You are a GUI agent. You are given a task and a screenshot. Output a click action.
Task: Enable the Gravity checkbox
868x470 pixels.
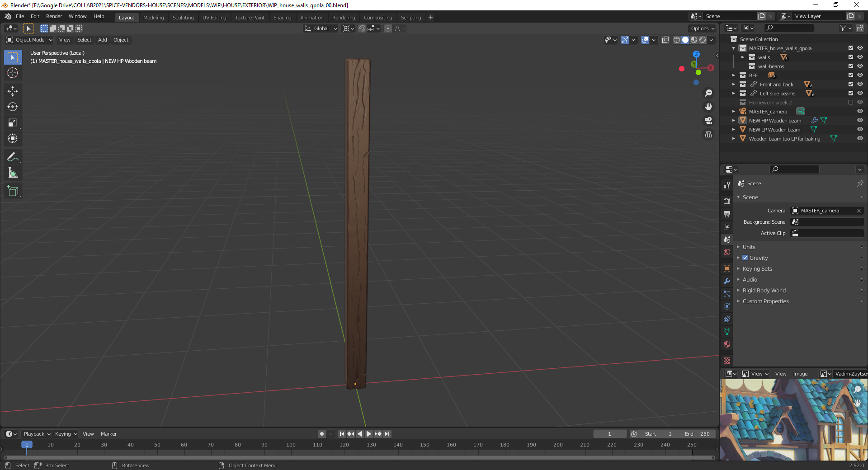[745, 258]
